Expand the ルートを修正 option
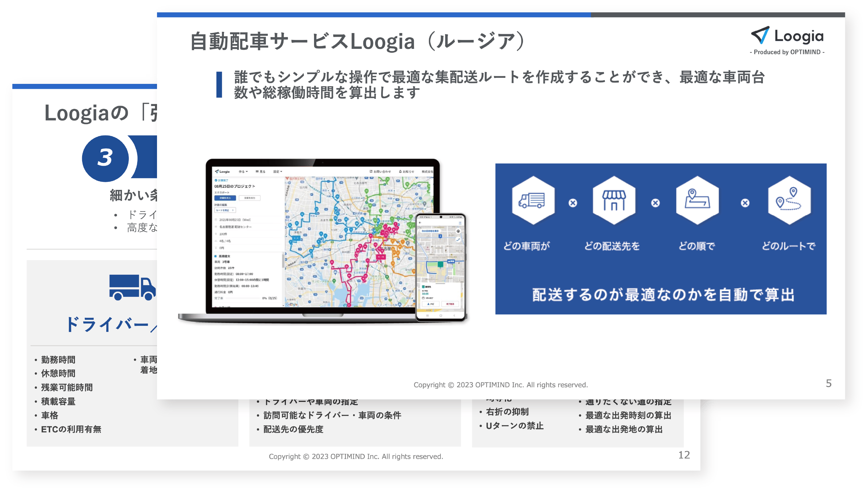The height and width of the screenshot is (493, 868). tap(225, 210)
